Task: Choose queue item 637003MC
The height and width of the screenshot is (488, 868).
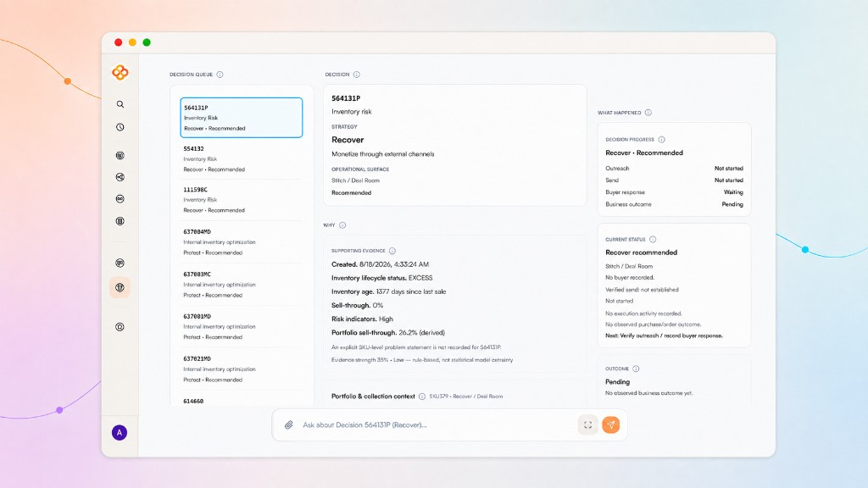Action: (242, 285)
